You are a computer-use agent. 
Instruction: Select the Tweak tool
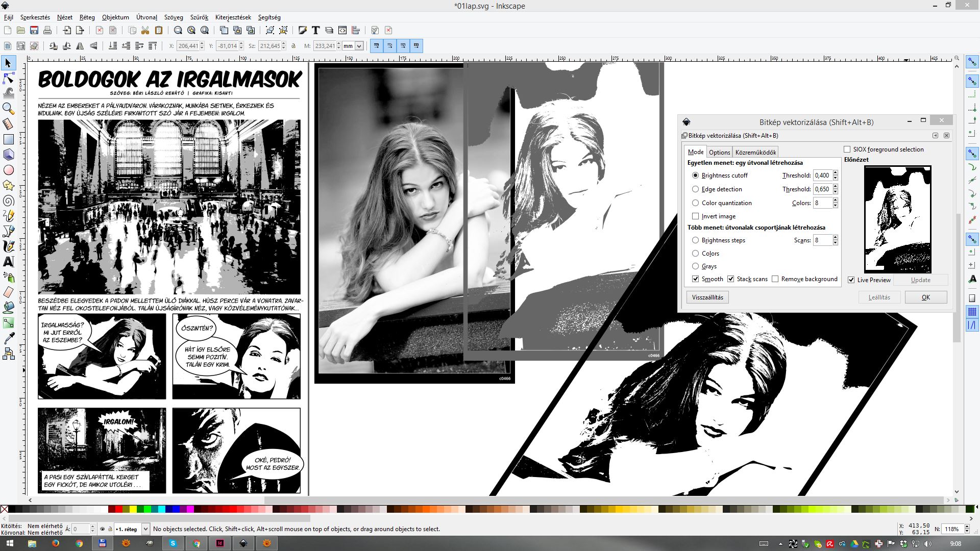(x=8, y=93)
